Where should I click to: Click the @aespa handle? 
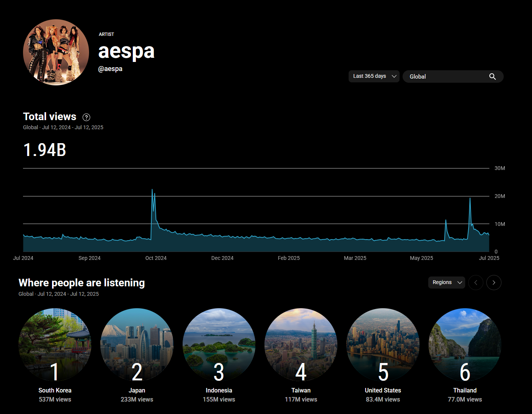tap(110, 69)
